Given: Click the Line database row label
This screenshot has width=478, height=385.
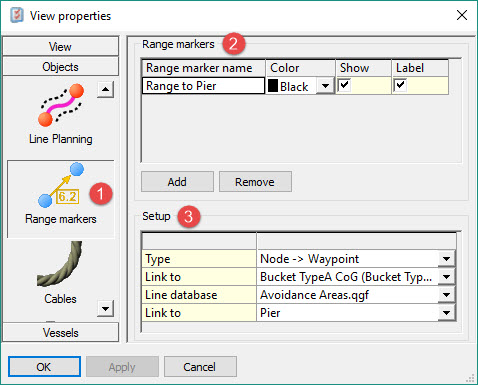Looking at the screenshot, I should pos(199,295).
